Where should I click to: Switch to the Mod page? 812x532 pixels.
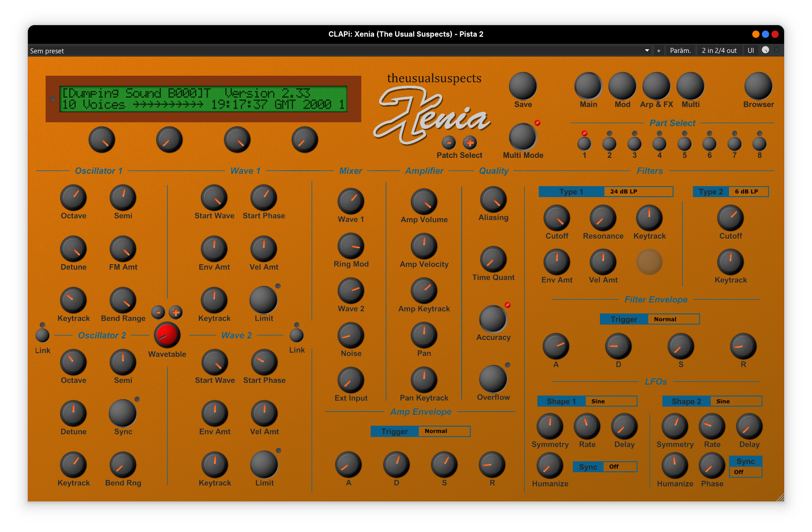(622, 86)
